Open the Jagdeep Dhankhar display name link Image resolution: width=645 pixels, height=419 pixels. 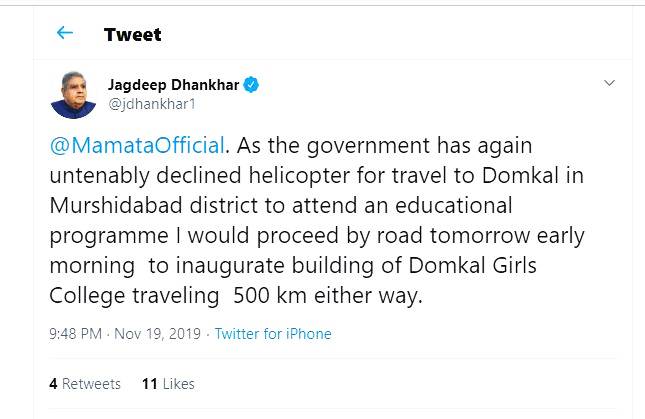[173, 85]
